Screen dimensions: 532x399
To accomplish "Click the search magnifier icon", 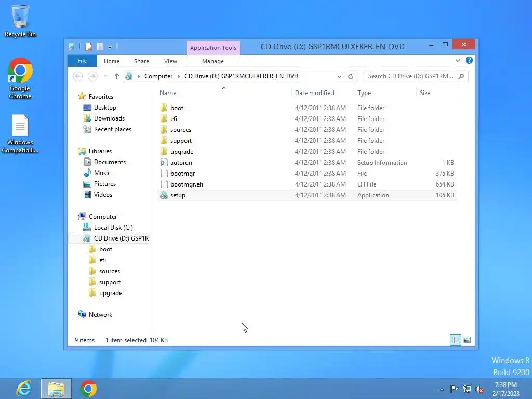I will click(461, 76).
